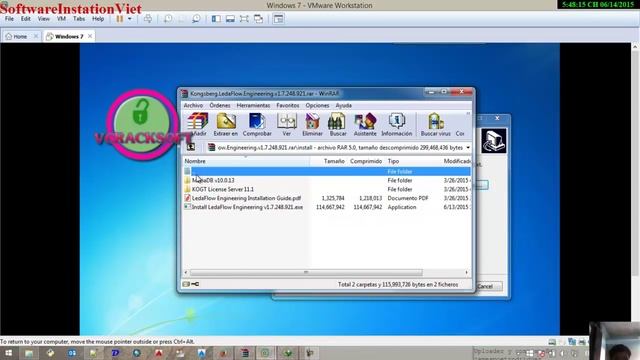Click the horizontal scrollbar in the file list

click(306, 272)
